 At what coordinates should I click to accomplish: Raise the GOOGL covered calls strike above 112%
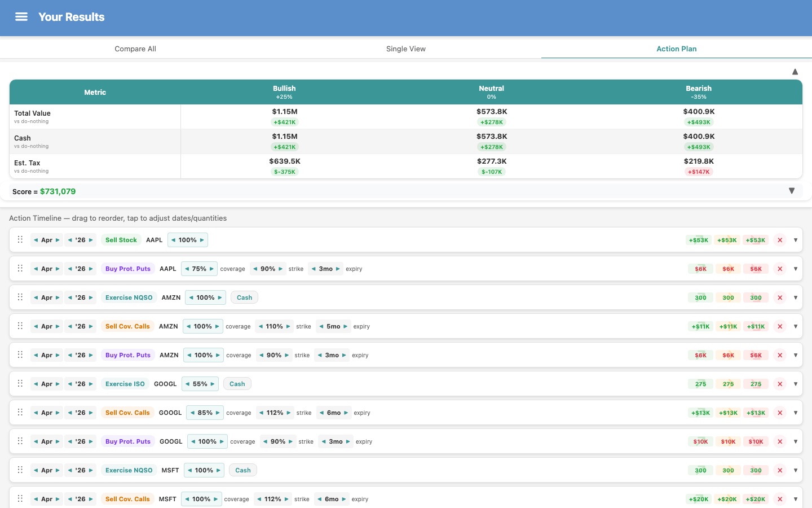(289, 413)
